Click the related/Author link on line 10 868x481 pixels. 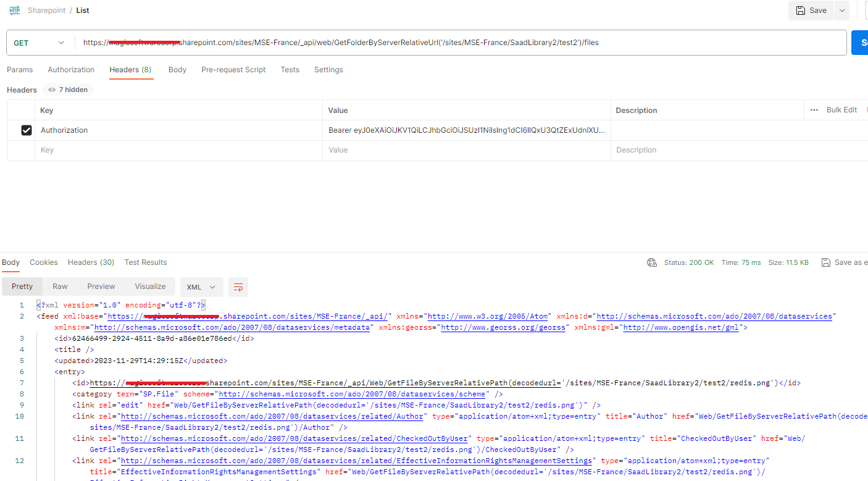click(x=272, y=416)
